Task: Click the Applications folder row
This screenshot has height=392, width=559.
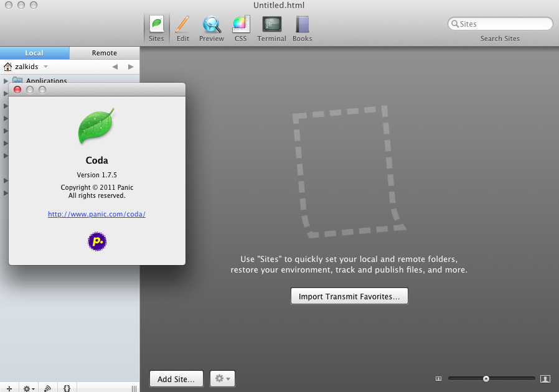Action: click(x=70, y=80)
